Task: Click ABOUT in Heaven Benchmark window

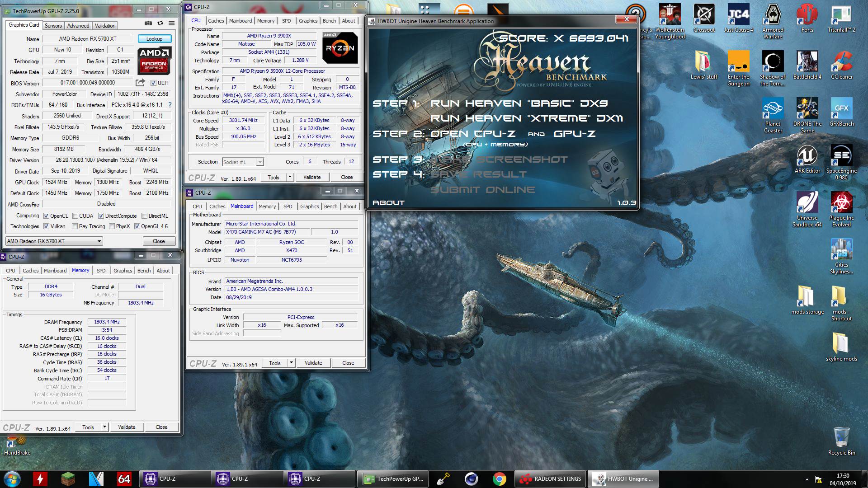Action: [388, 203]
